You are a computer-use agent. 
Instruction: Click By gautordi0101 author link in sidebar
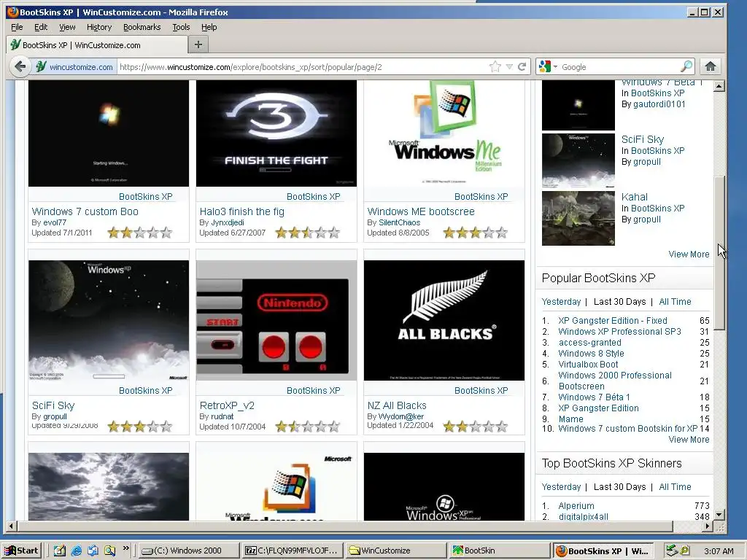tap(659, 104)
